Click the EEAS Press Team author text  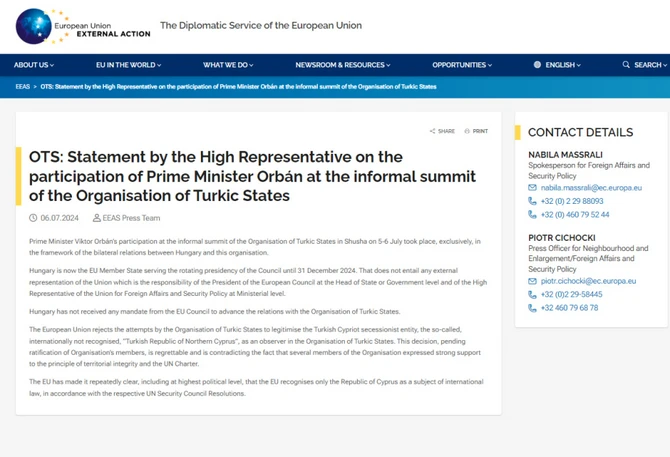(131, 218)
